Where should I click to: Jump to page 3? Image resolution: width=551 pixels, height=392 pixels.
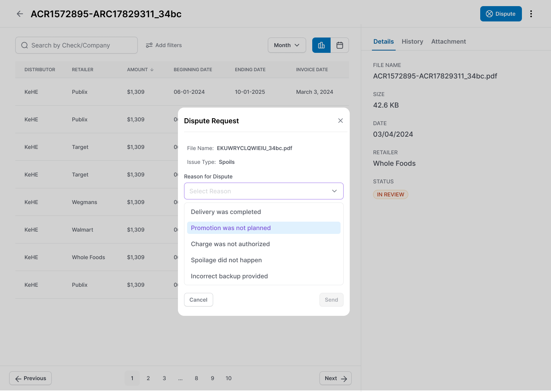pyautogui.click(x=164, y=378)
